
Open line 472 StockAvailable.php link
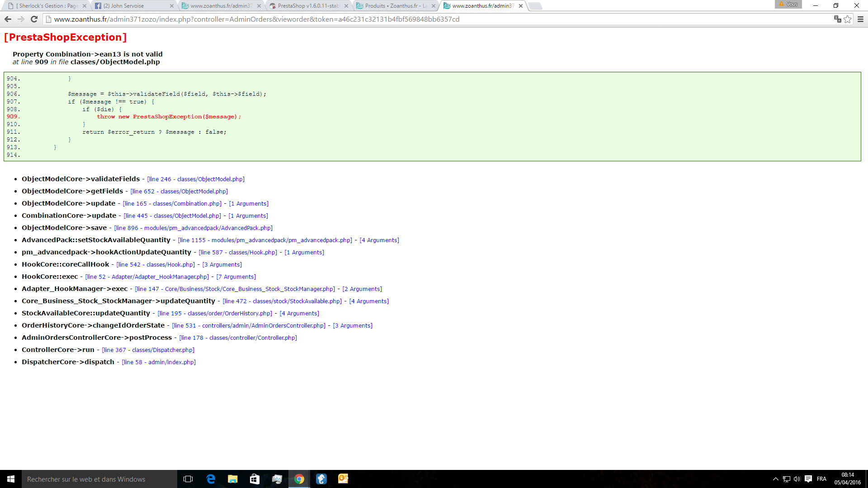(x=282, y=301)
